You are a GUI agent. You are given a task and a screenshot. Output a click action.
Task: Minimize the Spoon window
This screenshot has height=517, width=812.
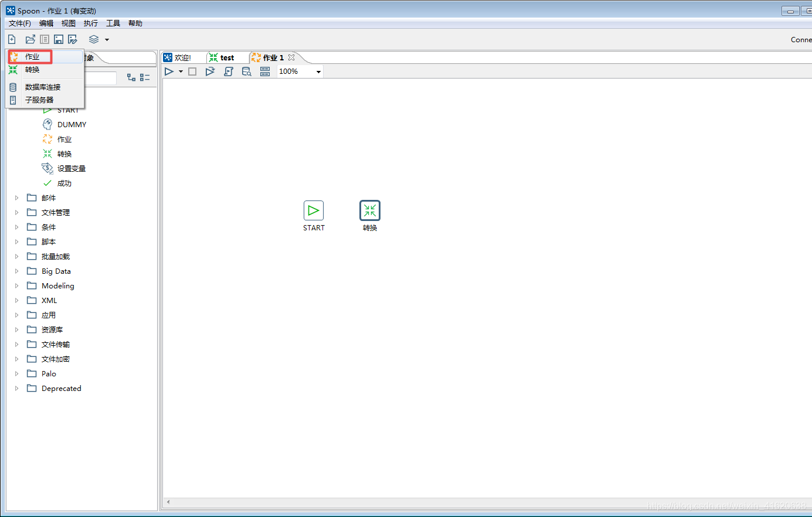coord(790,11)
